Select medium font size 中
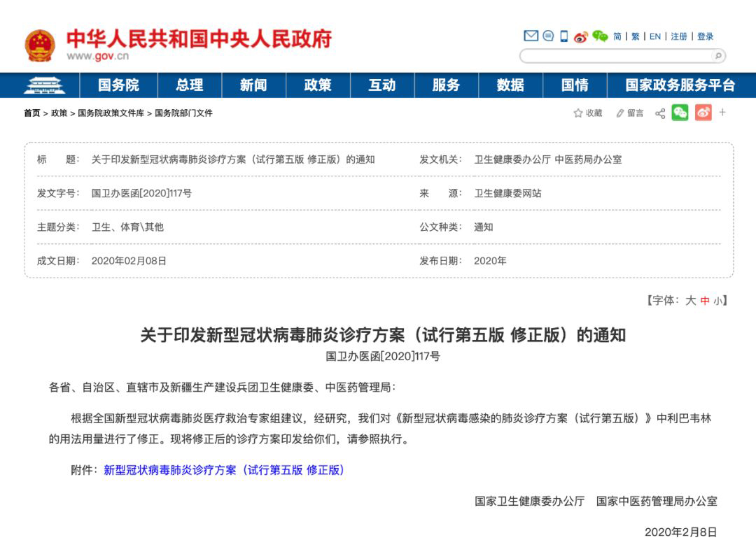756x540 pixels. pyautogui.click(x=705, y=300)
